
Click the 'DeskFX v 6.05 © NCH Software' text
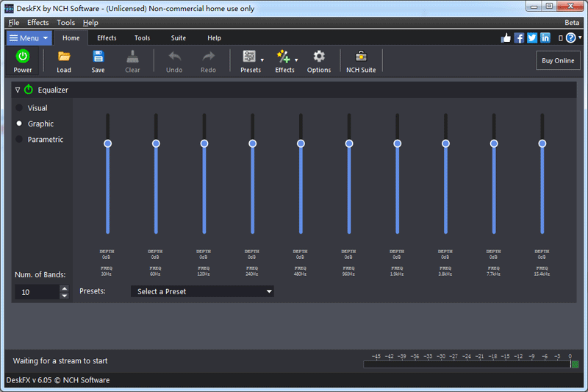(58, 380)
